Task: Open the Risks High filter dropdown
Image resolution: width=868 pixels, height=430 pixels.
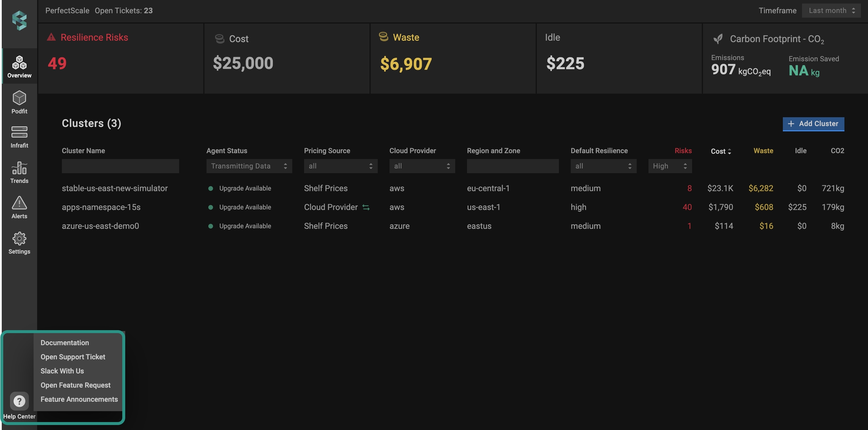Action: (669, 166)
